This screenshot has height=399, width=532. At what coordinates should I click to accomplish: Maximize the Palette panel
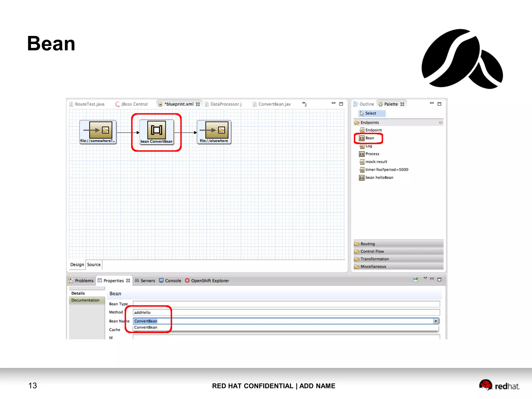coord(440,104)
